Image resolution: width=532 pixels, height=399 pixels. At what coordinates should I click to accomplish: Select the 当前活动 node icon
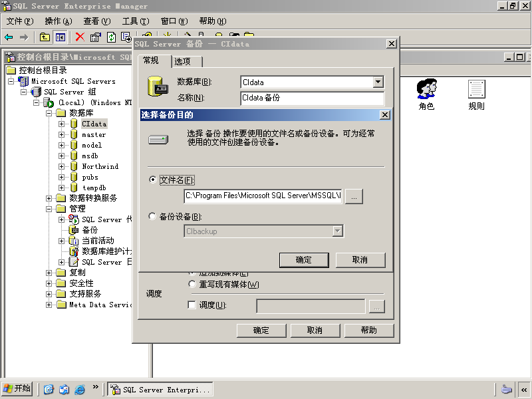pyautogui.click(x=74, y=241)
